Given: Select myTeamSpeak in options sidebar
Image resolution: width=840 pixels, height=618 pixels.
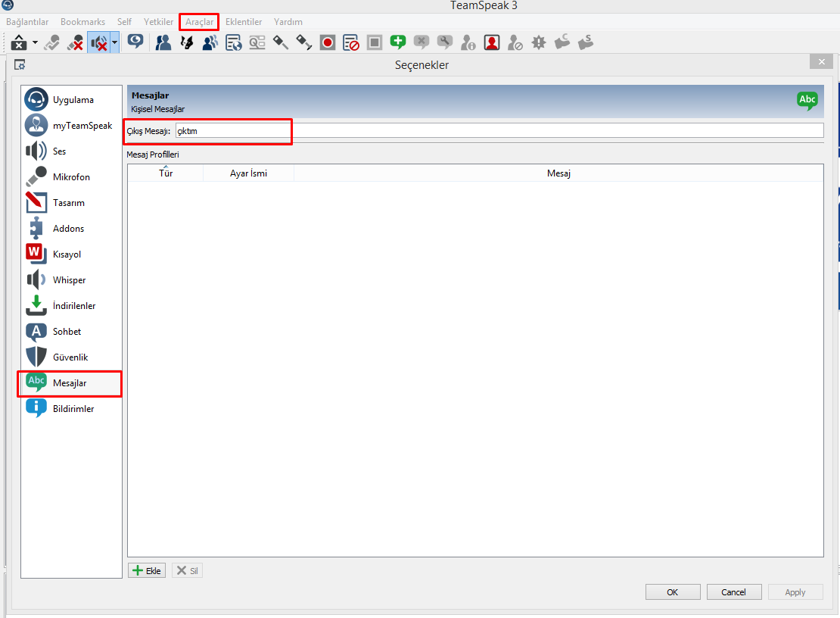Looking at the screenshot, I should (72, 126).
